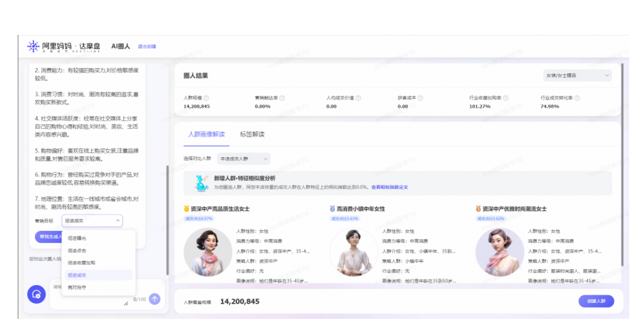The image size is (644, 326).
Task: Click card title 资深中产优雅时尚潮流女士
Action: coord(515,209)
